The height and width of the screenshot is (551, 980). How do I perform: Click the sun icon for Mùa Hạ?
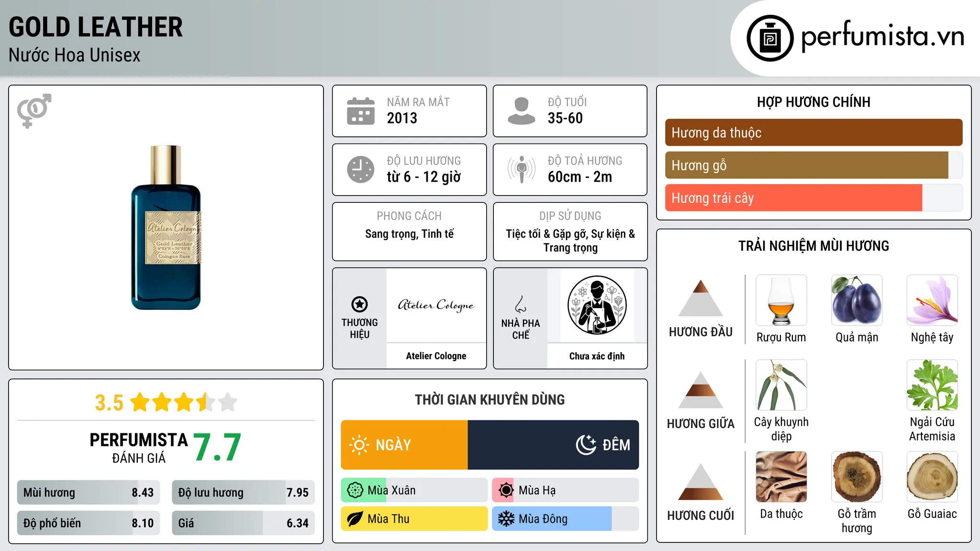[x=506, y=490]
